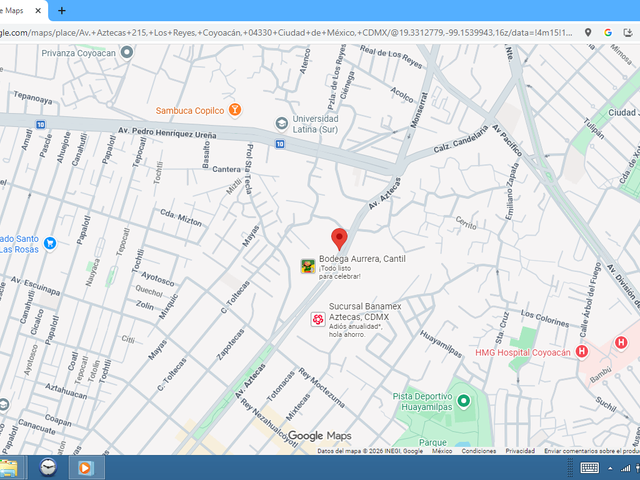Click the second hospital H marker near Bambú

(x=621, y=342)
